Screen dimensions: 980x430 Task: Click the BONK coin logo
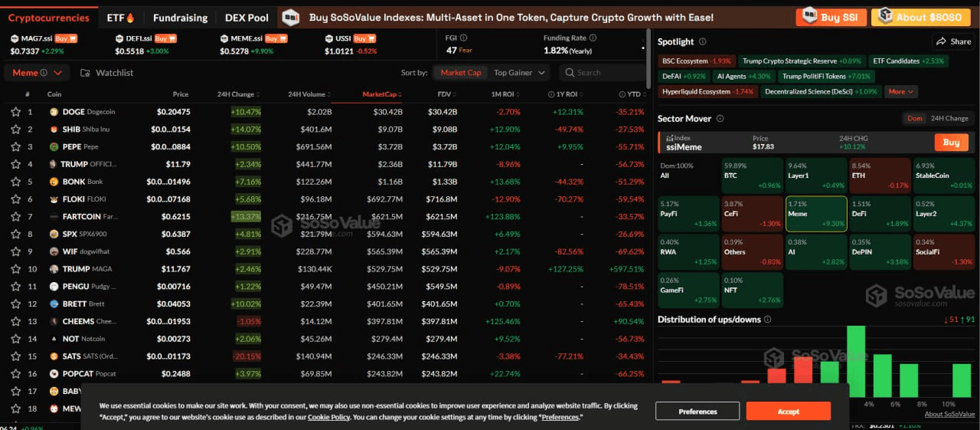tap(54, 182)
